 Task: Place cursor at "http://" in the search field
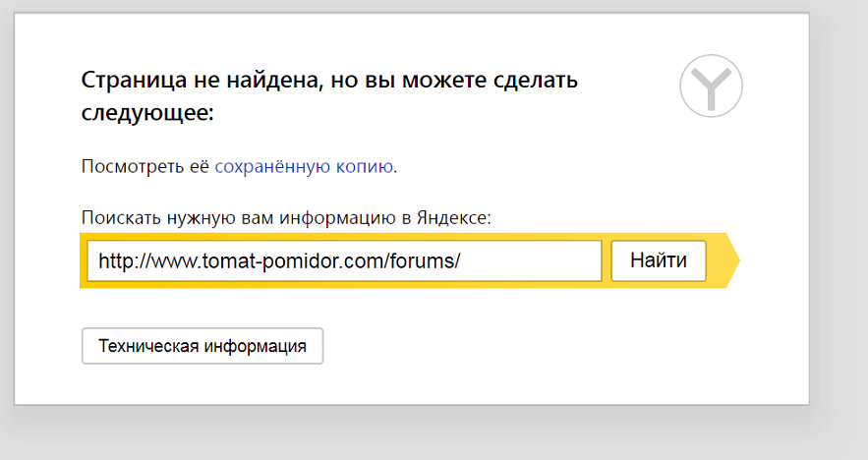(123, 262)
